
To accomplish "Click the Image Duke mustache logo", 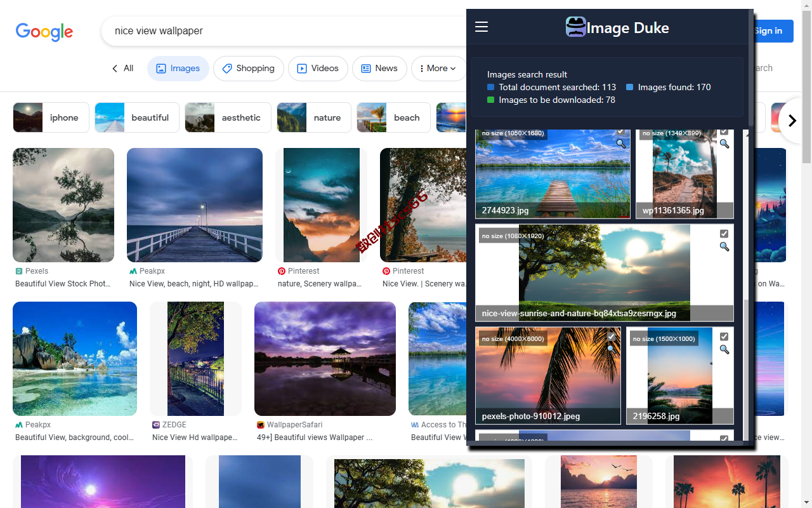I will (x=576, y=27).
